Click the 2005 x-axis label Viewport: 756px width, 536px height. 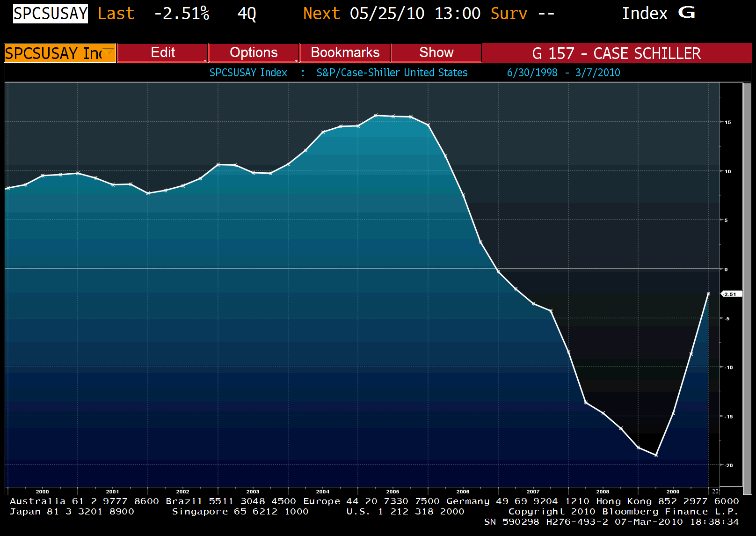pos(393,492)
